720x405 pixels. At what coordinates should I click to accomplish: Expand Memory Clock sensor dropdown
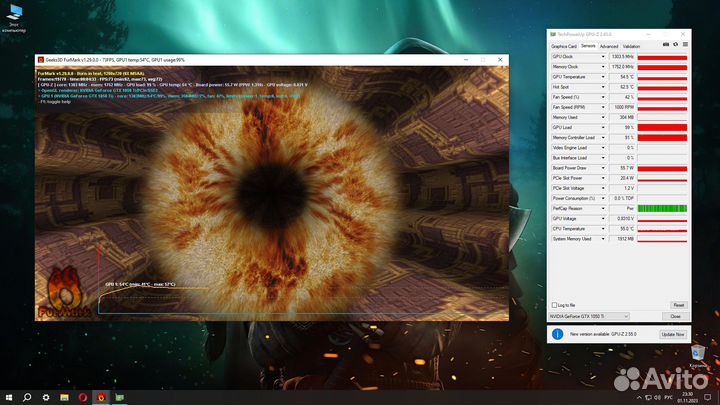pyautogui.click(x=603, y=67)
